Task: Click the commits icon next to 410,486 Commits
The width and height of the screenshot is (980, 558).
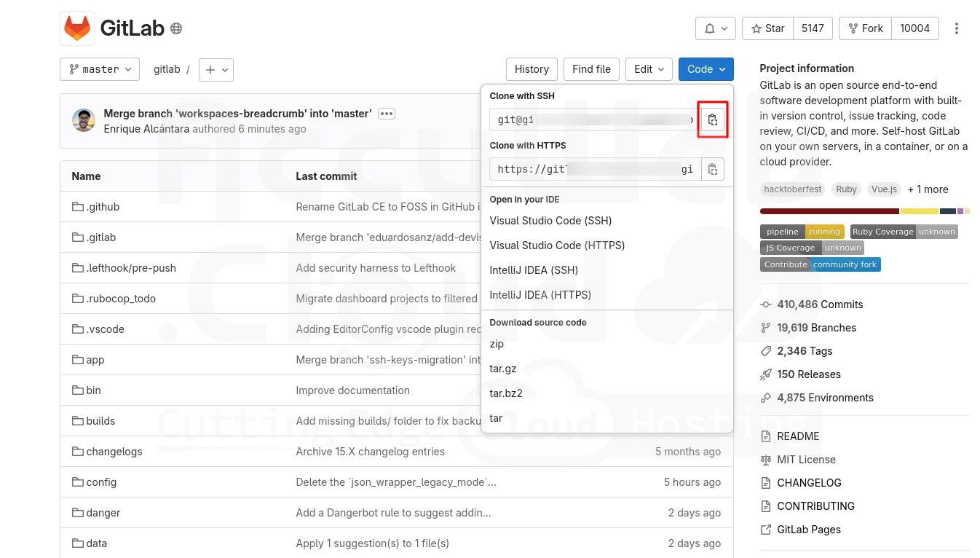Action: pyautogui.click(x=764, y=304)
